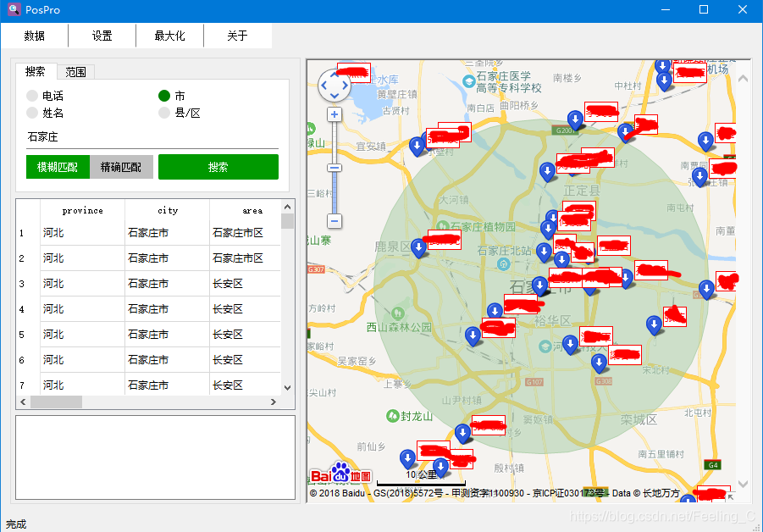Click the up chevron on map right edge
763x532 pixels.
pos(743,78)
